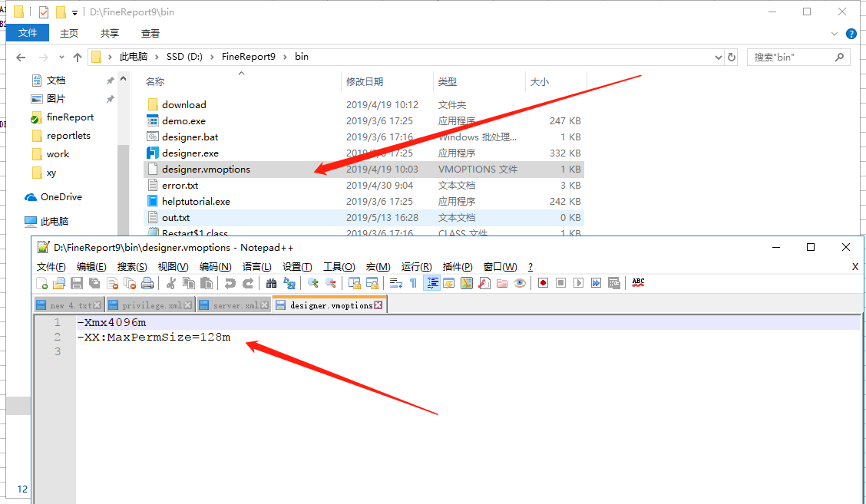Open the 文件 ribbon tab in Explorer

[28, 33]
